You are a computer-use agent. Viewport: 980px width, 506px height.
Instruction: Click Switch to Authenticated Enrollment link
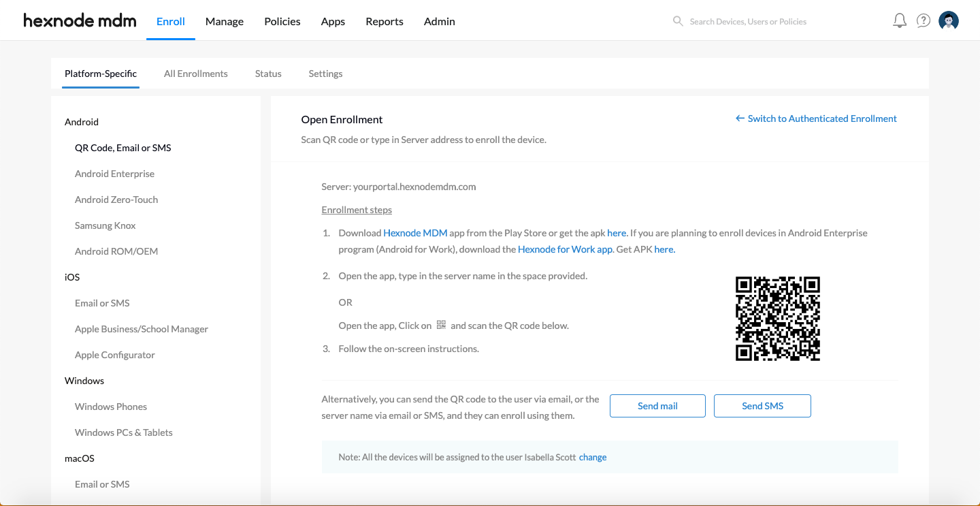pos(816,118)
